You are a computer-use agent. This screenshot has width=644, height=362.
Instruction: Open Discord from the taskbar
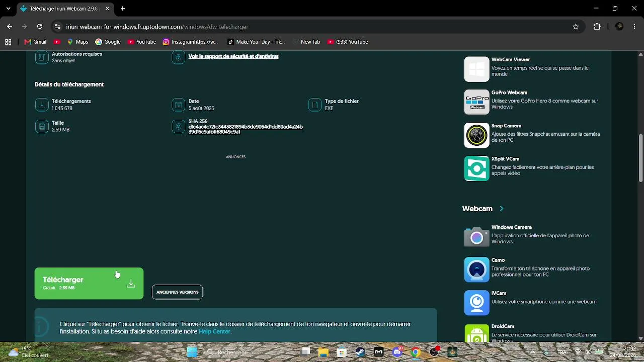click(397, 352)
